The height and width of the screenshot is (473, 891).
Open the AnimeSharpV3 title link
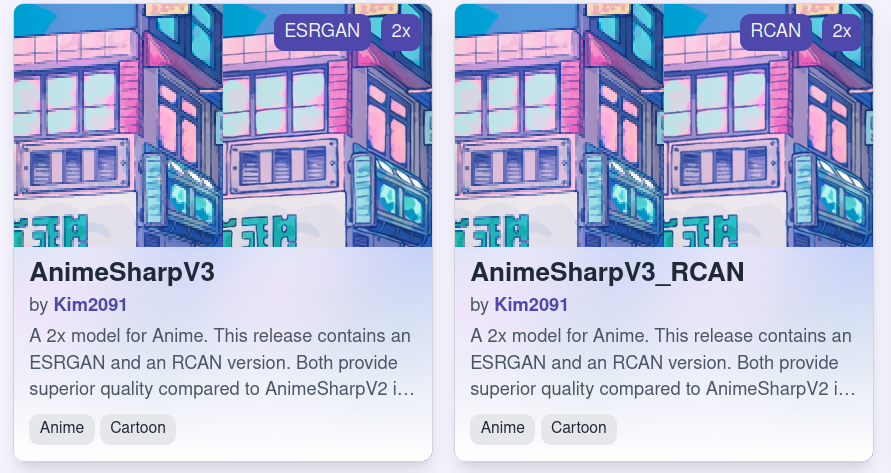[122, 272]
